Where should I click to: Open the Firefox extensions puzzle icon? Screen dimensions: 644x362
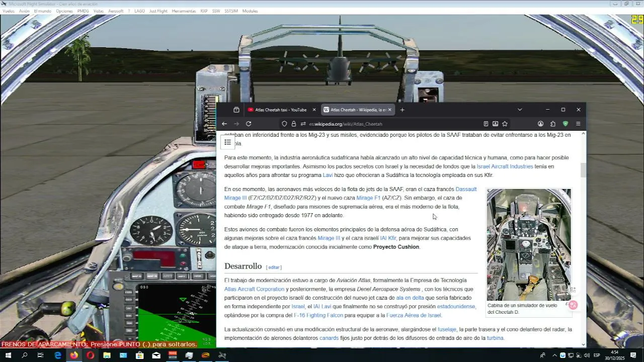tap(553, 124)
